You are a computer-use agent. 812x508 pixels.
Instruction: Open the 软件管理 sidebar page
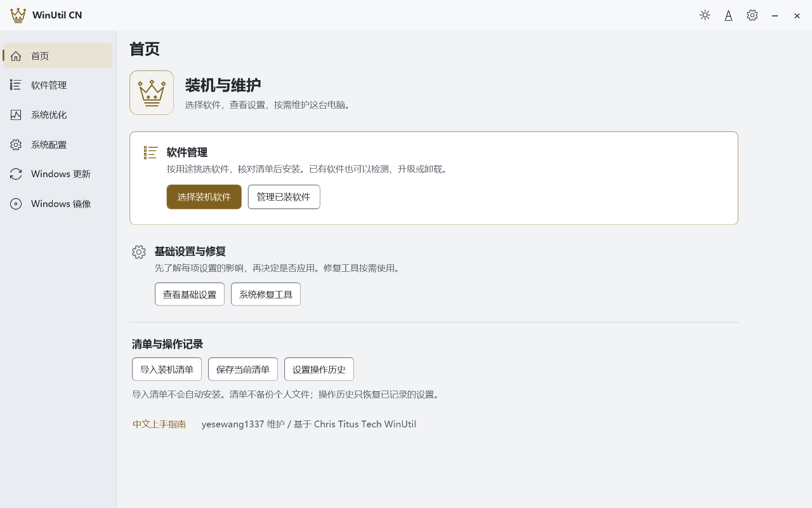point(58,85)
